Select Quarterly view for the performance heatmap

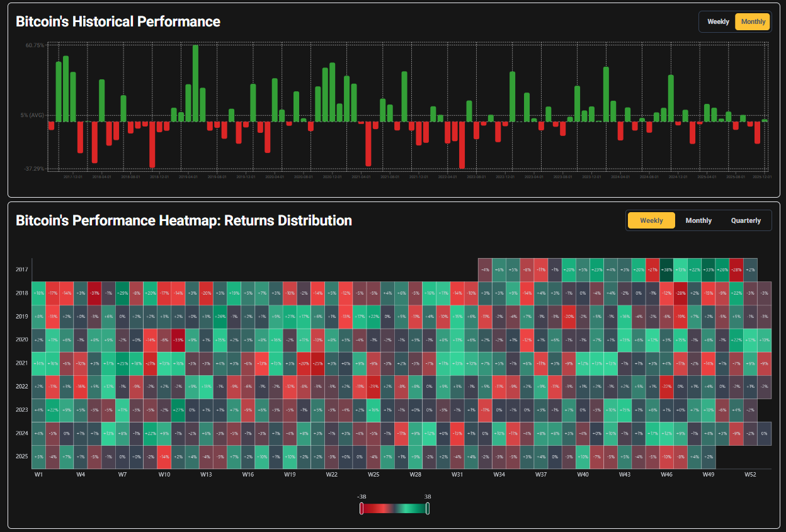[746, 220]
